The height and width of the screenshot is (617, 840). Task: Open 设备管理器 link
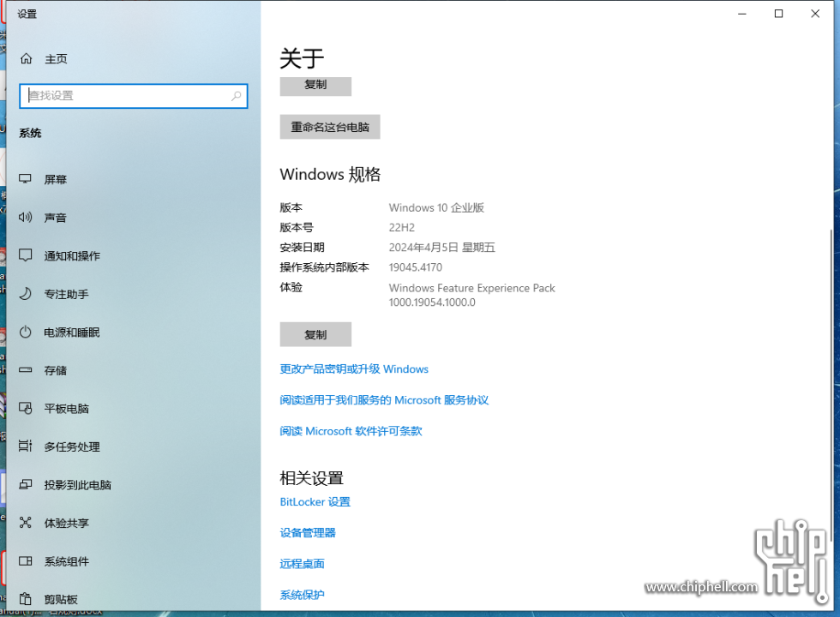click(x=308, y=532)
